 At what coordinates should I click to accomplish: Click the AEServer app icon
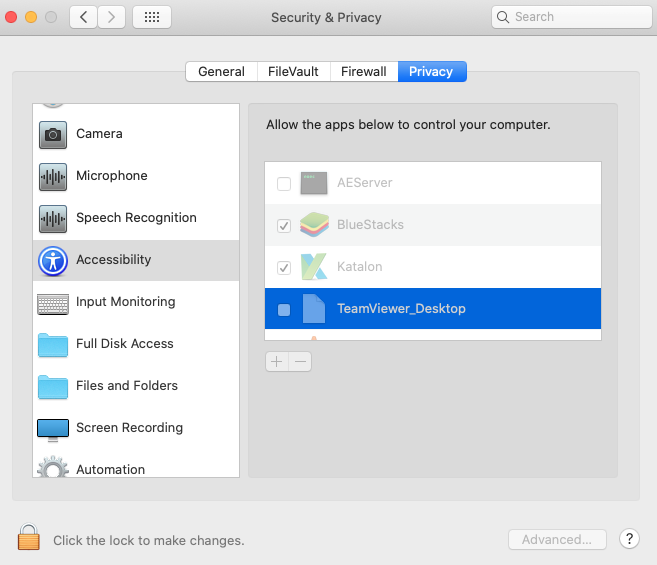[314, 183]
